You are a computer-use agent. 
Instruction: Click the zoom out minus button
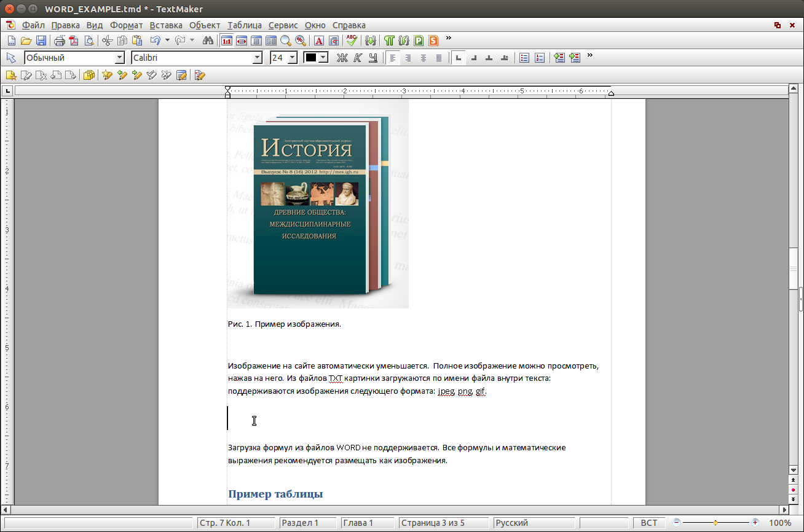tap(677, 523)
